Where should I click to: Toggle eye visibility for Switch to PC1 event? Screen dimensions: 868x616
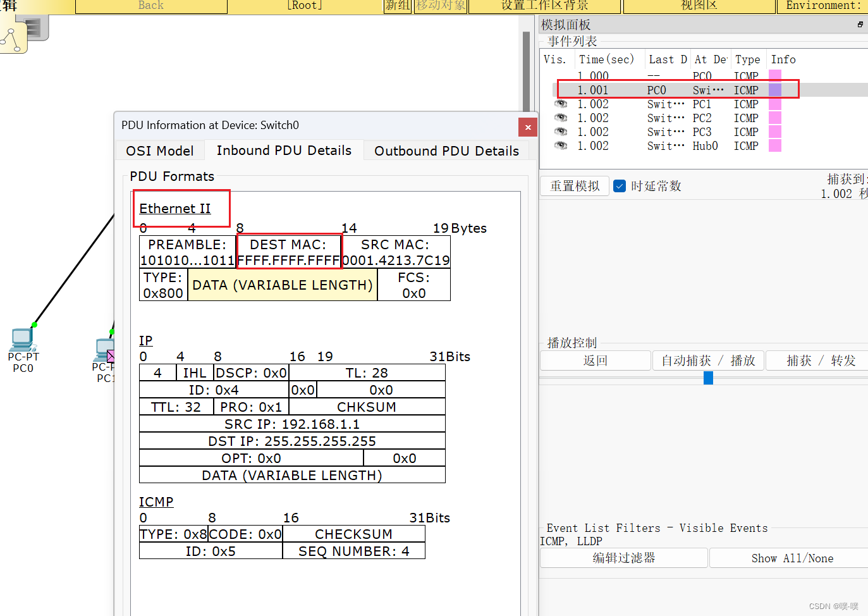pyautogui.click(x=561, y=104)
